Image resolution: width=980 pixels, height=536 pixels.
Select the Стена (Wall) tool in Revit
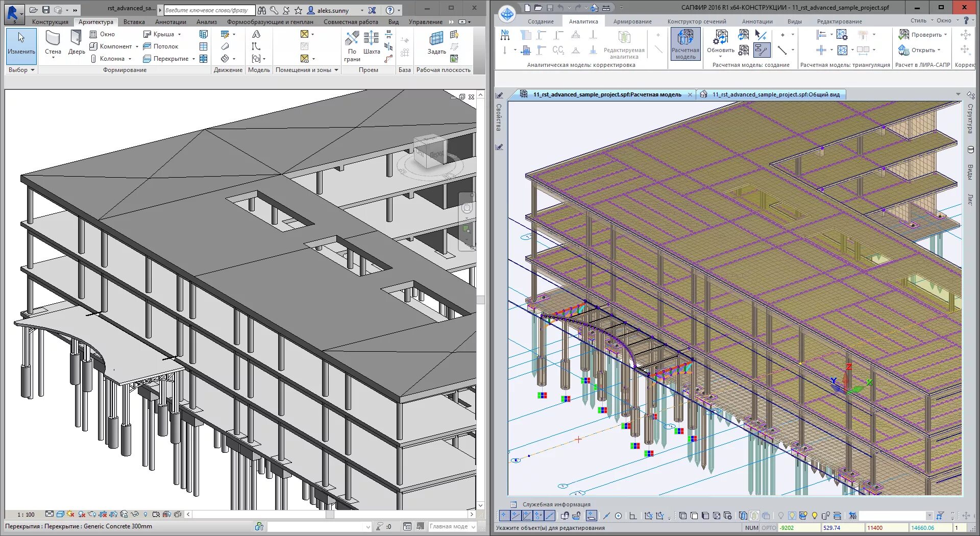pyautogui.click(x=53, y=43)
